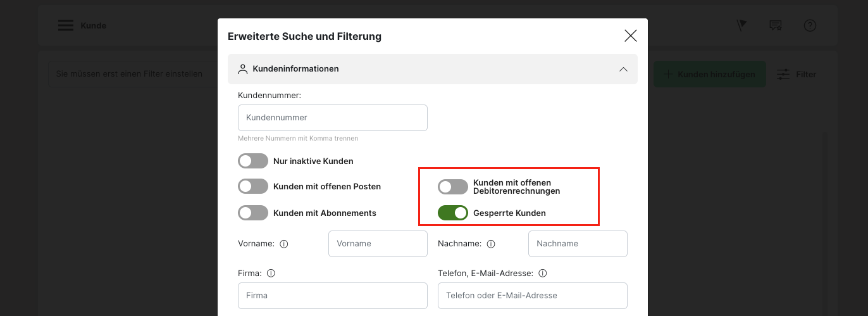868x316 pixels.
Task: Click the info icon beside Vorname
Action: (284, 244)
